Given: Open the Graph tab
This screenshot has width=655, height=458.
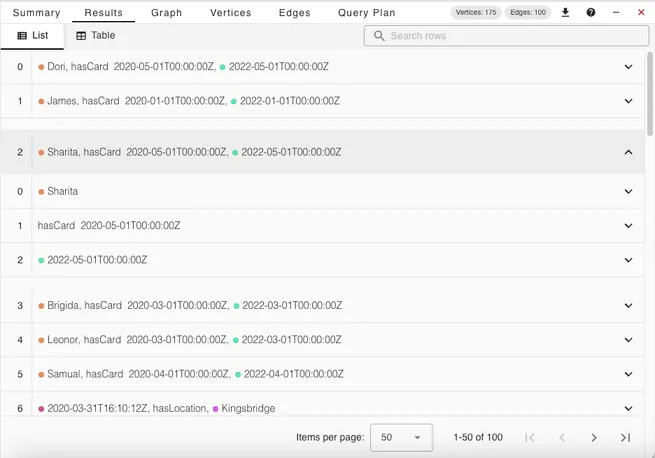Looking at the screenshot, I should (x=166, y=13).
